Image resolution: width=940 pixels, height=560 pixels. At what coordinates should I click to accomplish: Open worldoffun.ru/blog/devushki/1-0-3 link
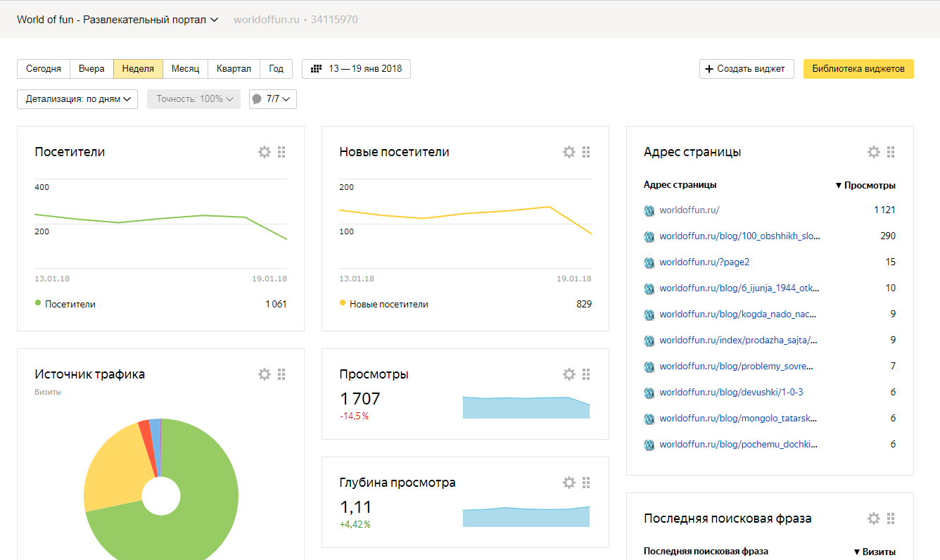point(731,393)
